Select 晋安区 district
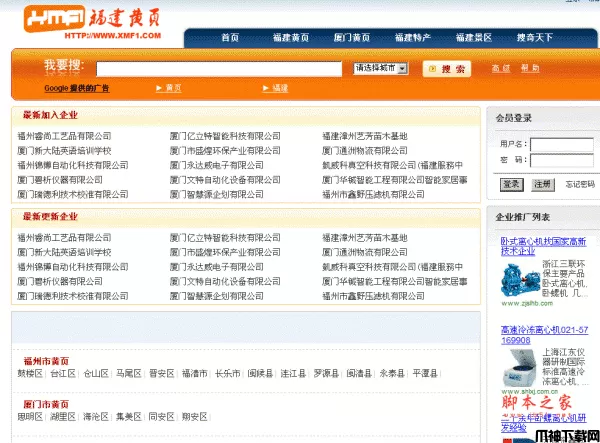The height and width of the screenshot is (443, 600). pos(162,373)
